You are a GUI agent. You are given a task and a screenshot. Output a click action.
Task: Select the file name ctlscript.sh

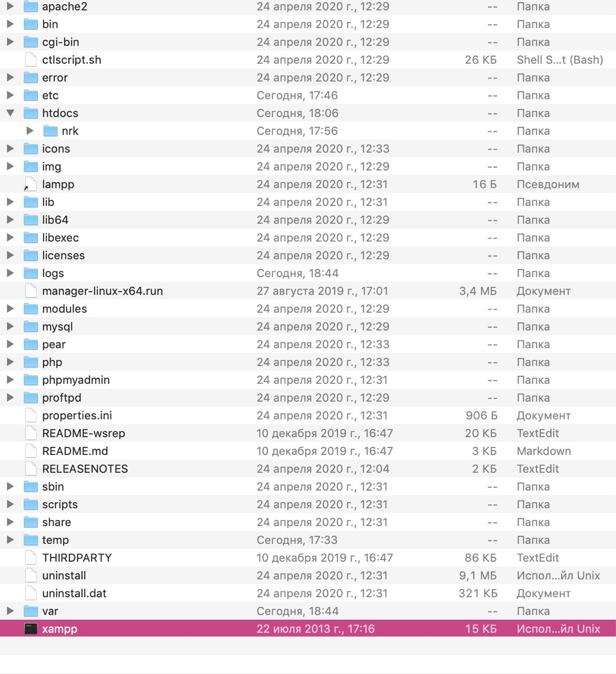tap(72, 60)
